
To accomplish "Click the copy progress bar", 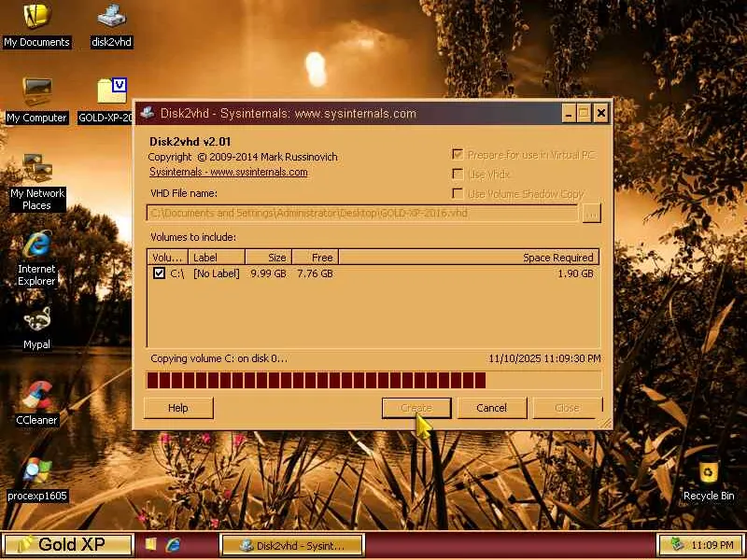I will click(374, 381).
